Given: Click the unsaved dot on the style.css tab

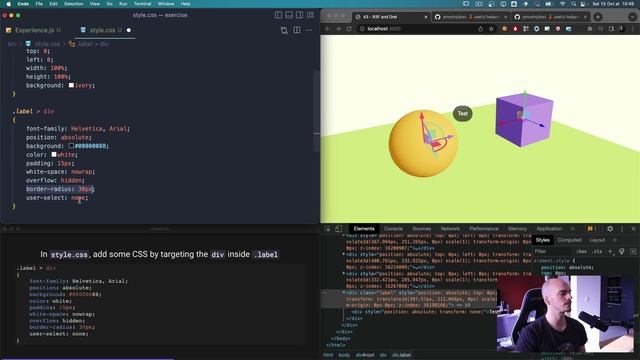Looking at the screenshot, I should point(129,30).
